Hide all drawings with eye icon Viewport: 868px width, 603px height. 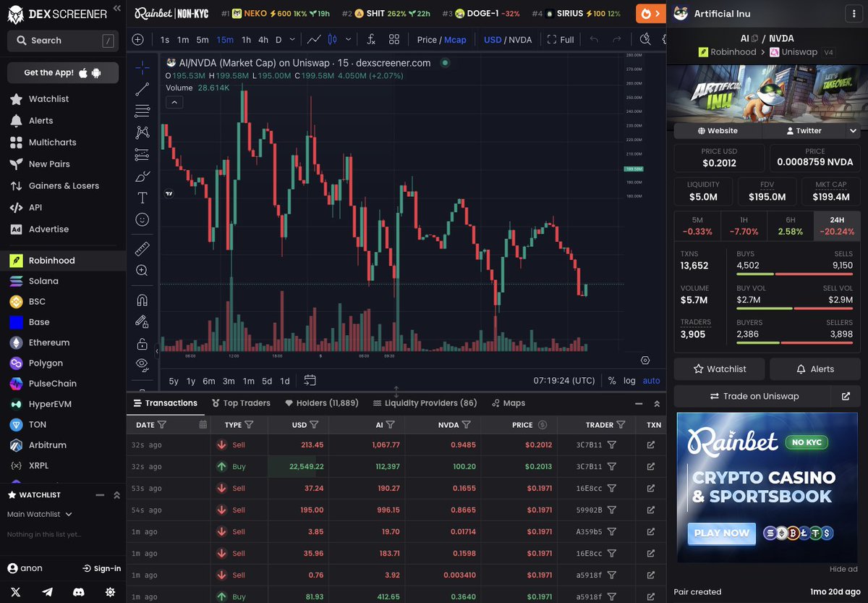point(142,363)
